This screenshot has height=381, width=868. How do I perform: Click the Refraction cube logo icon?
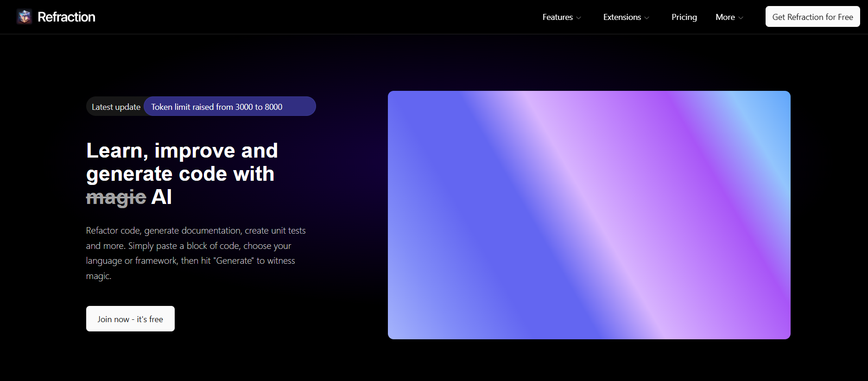(25, 17)
